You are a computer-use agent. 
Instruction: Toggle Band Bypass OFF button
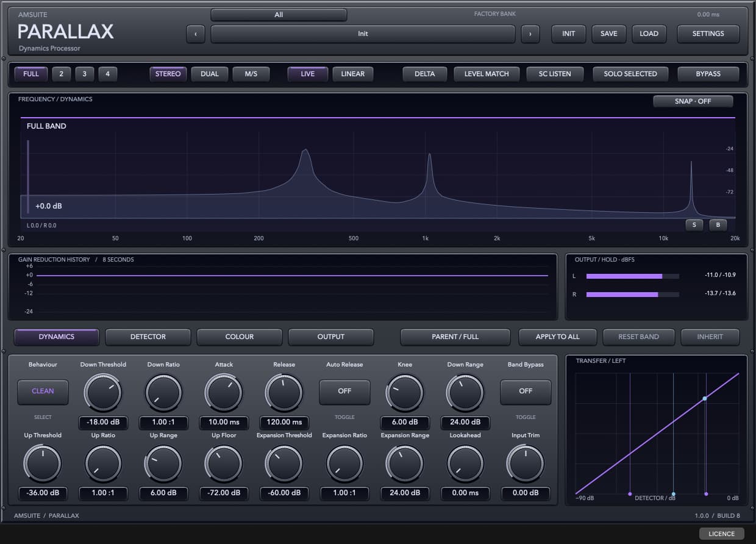click(x=526, y=392)
